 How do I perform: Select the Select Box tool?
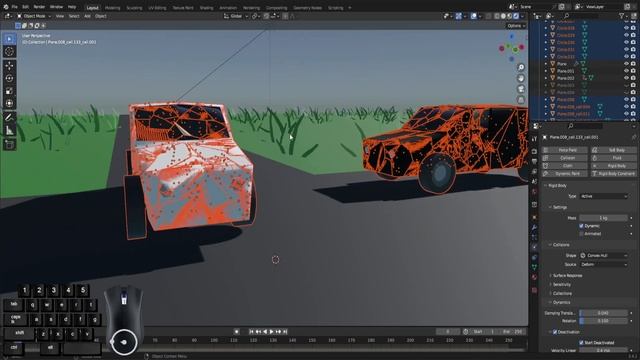click(9, 39)
